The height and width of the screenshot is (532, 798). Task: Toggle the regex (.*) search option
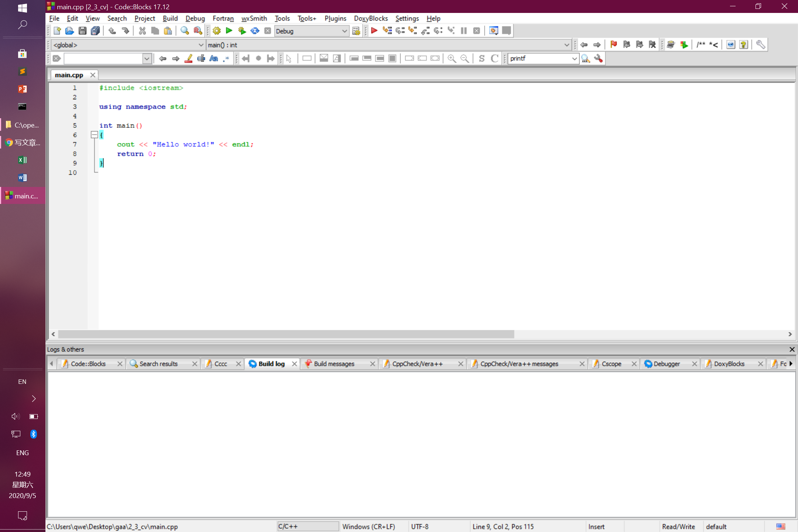(x=226, y=58)
